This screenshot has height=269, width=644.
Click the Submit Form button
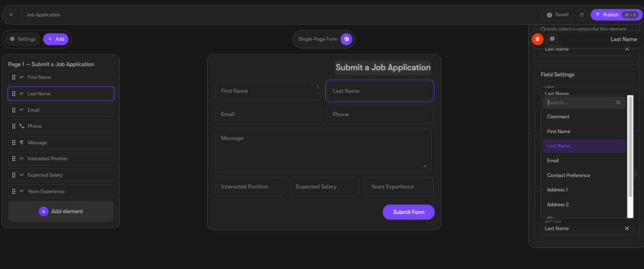[x=409, y=212]
